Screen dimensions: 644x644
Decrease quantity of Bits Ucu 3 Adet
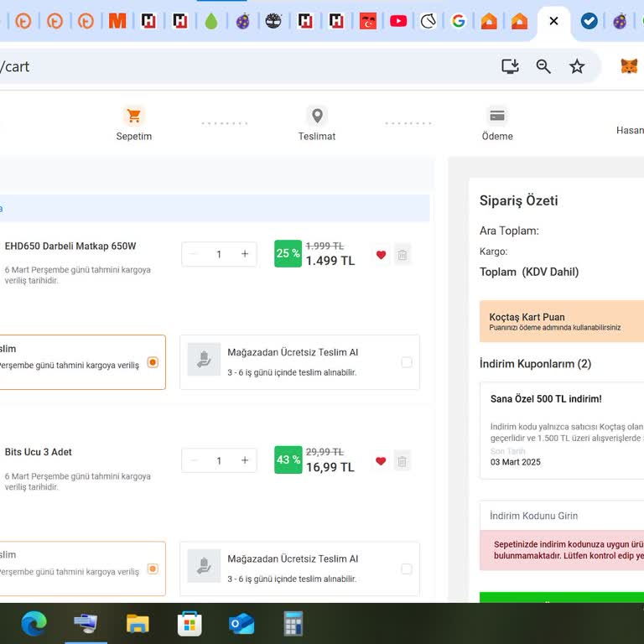coord(195,460)
